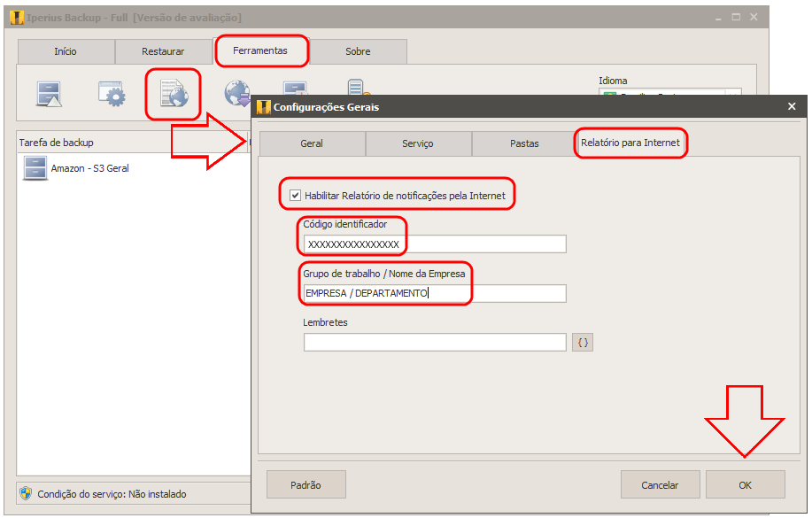Click the curly braces button beside Lembretes

(x=583, y=343)
